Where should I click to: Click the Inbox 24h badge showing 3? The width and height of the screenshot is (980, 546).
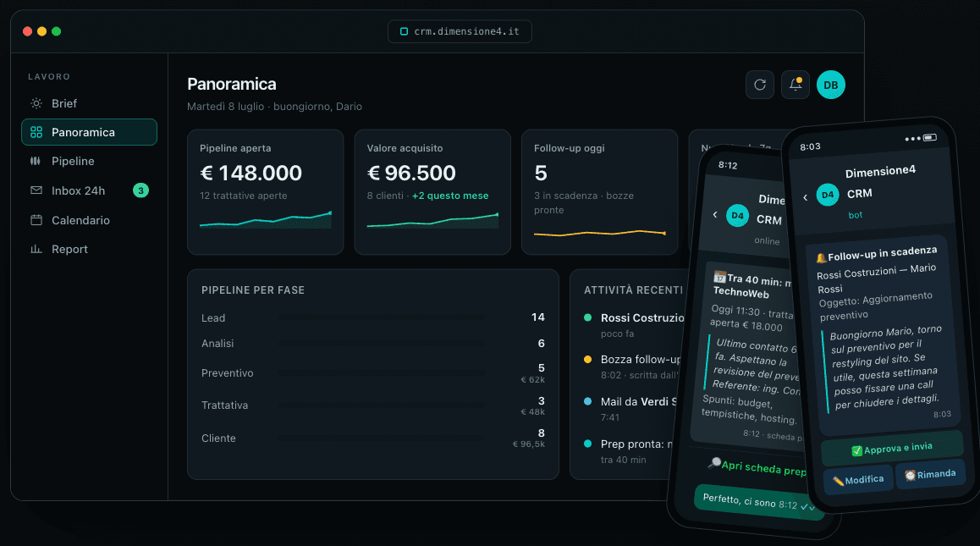[140, 190]
